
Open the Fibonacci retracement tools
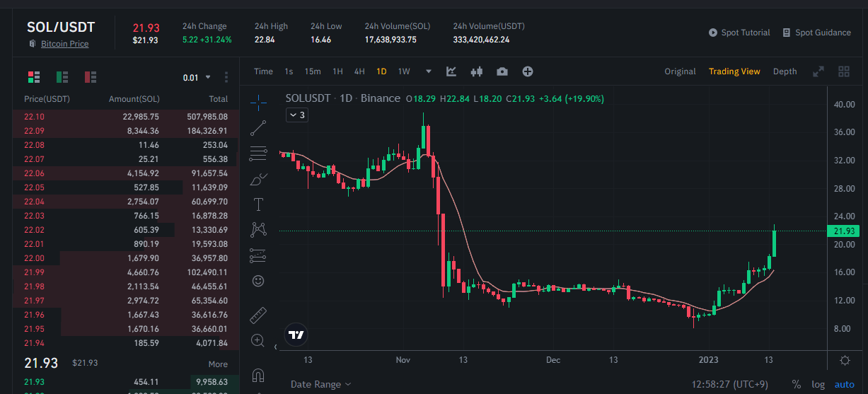tap(258, 153)
